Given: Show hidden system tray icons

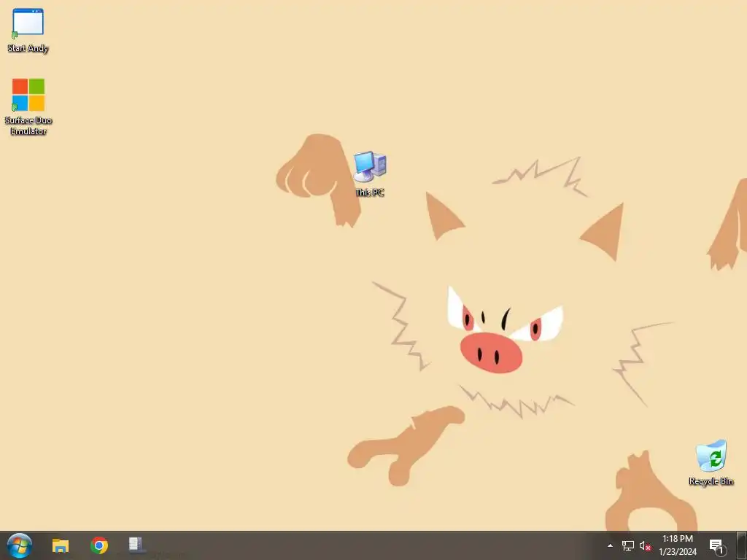Looking at the screenshot, I should click(610, 545).
